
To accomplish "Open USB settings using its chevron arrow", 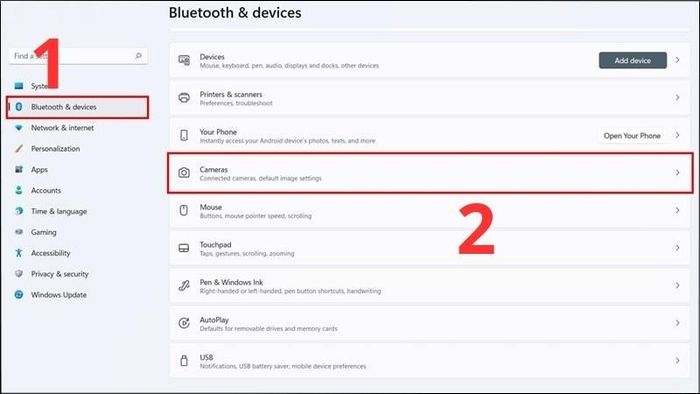I will tap(677, 361).
